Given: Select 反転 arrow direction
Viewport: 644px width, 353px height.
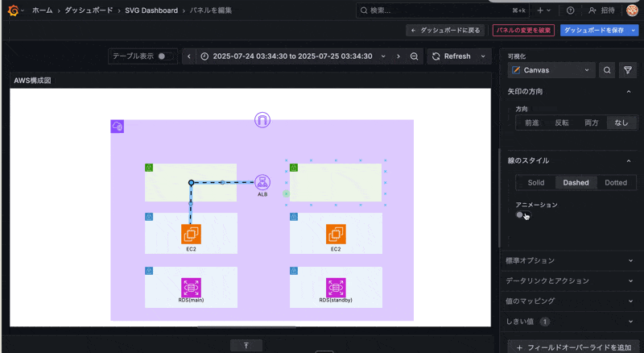Looking at the screenshot, I should tap(562, 123).
